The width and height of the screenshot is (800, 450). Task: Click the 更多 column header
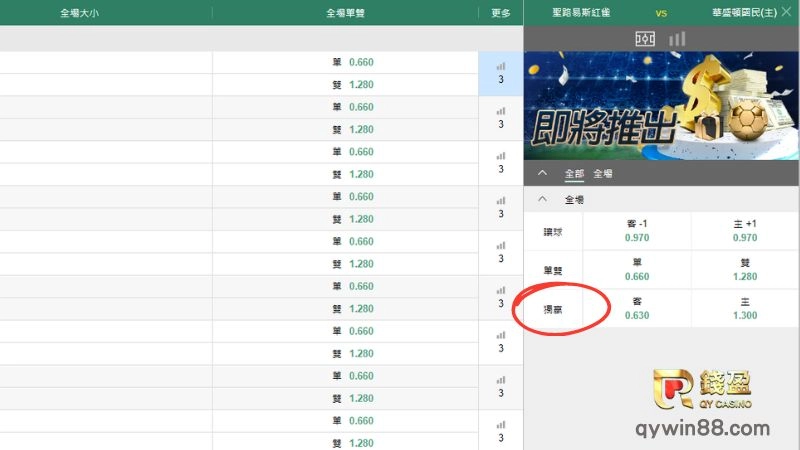501,13
